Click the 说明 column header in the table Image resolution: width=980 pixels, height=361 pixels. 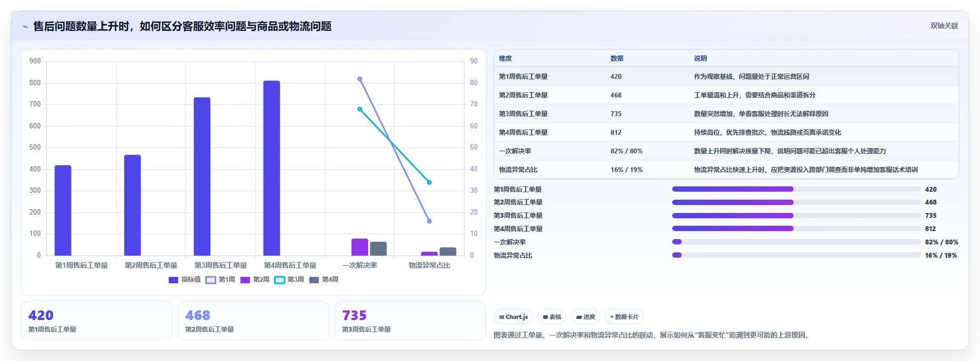point(700,59)
